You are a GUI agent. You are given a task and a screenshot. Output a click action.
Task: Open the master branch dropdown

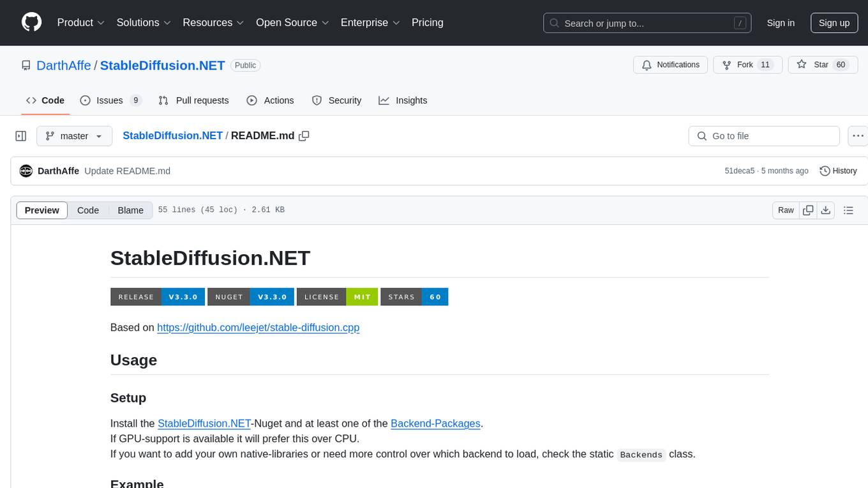(x=74, y=136)
